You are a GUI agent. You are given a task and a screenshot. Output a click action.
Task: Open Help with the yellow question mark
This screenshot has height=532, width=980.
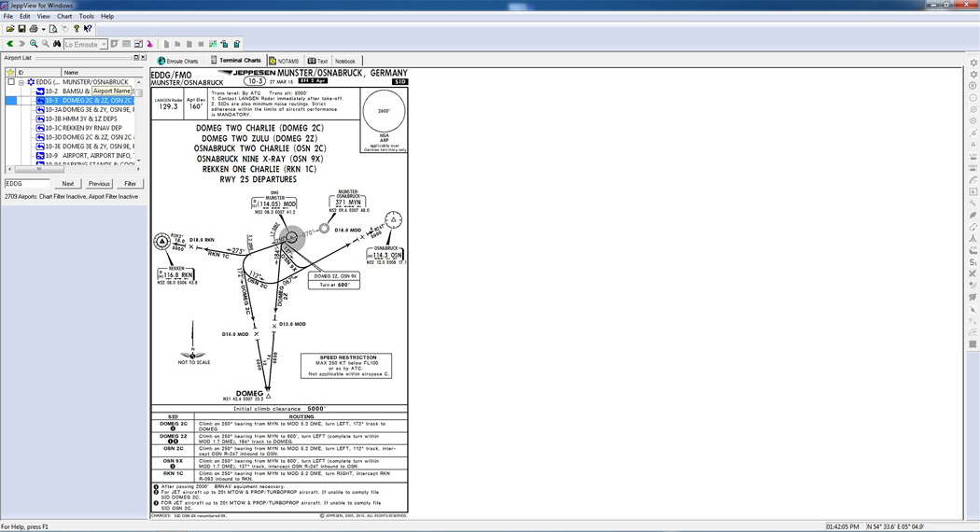(77, 29)
